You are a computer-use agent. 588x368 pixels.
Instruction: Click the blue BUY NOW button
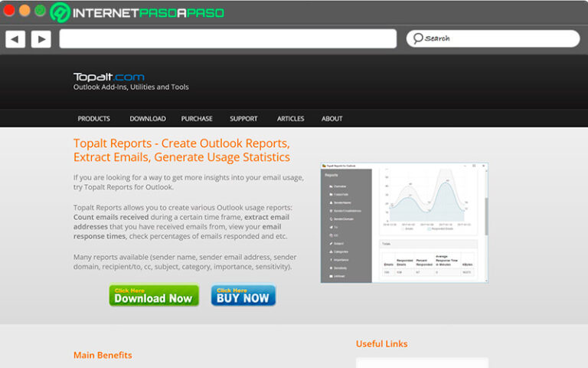243,296
